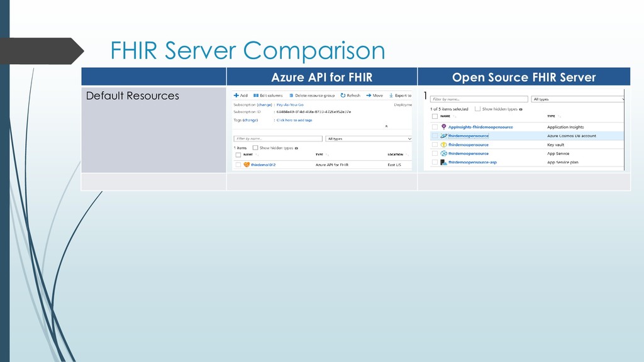Check the App Service plan row checkbox

click(x=435, y=162)
